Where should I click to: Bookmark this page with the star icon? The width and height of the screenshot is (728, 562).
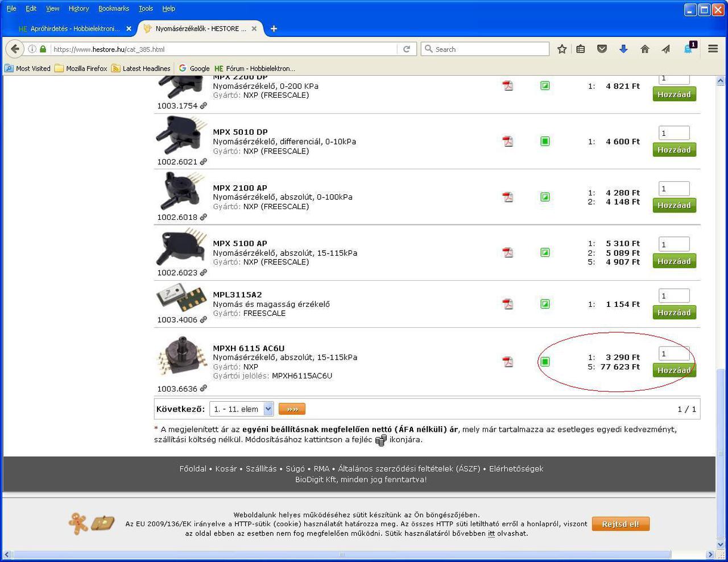pyautogui.click(x=562, y=49)
